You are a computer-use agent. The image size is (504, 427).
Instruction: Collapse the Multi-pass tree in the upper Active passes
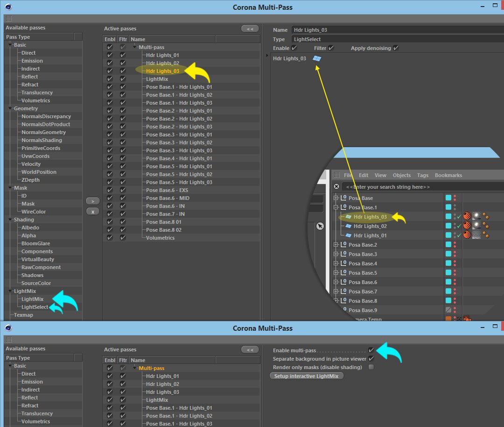[x=135, y=47]
